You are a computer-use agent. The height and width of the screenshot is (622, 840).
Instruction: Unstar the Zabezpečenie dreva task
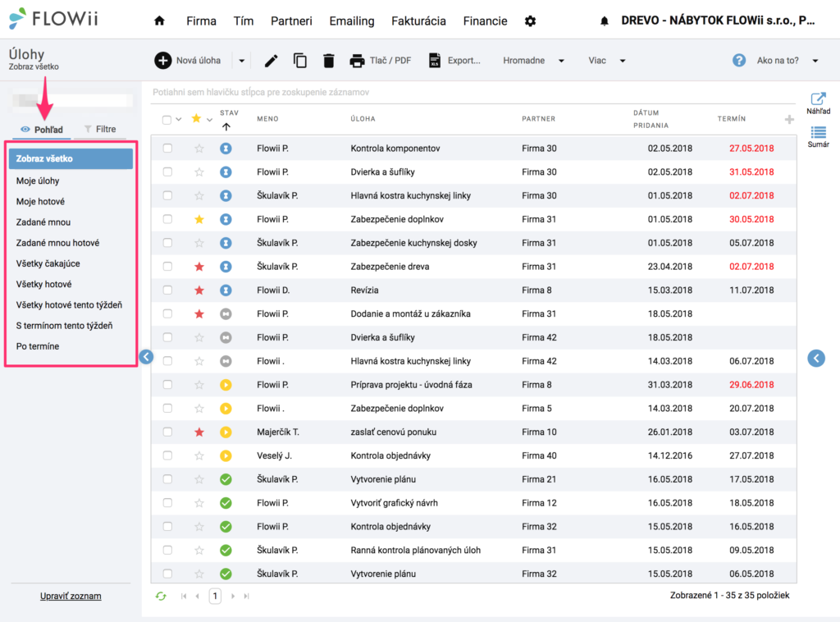(199, 266)
